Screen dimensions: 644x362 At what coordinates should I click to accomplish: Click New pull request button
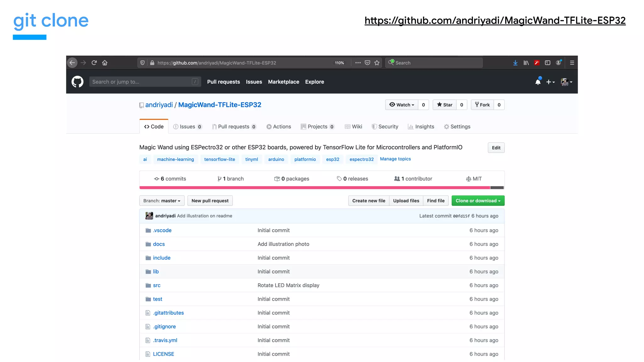pos(210,200)
